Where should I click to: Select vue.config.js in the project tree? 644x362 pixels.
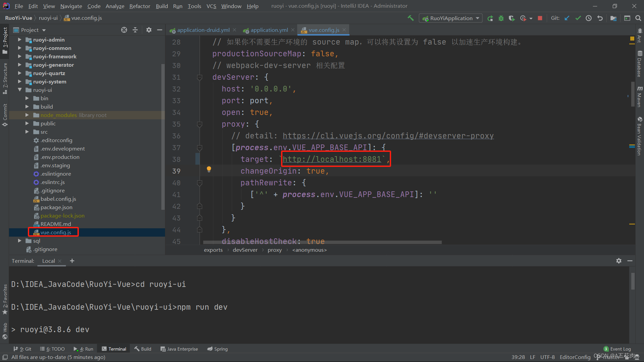coord(56,232)
